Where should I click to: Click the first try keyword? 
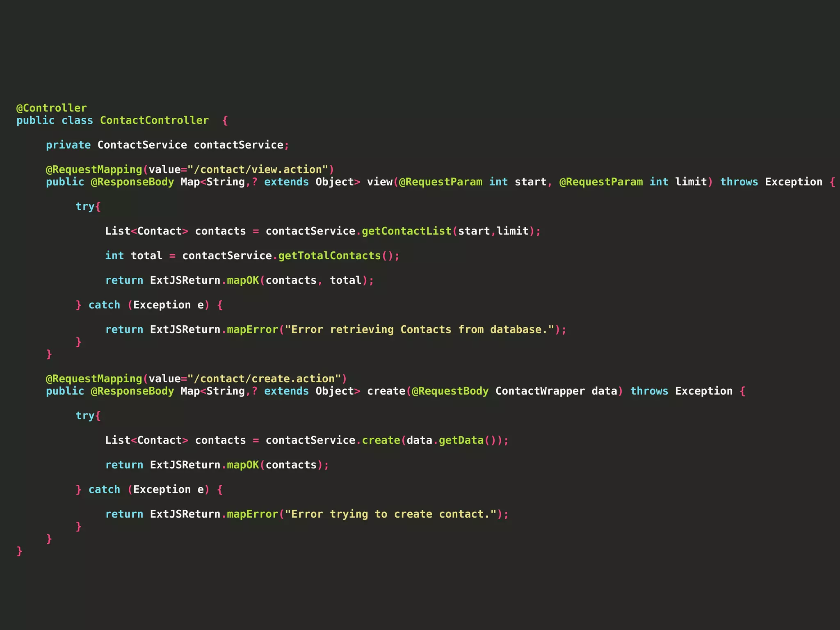point(85,206)
